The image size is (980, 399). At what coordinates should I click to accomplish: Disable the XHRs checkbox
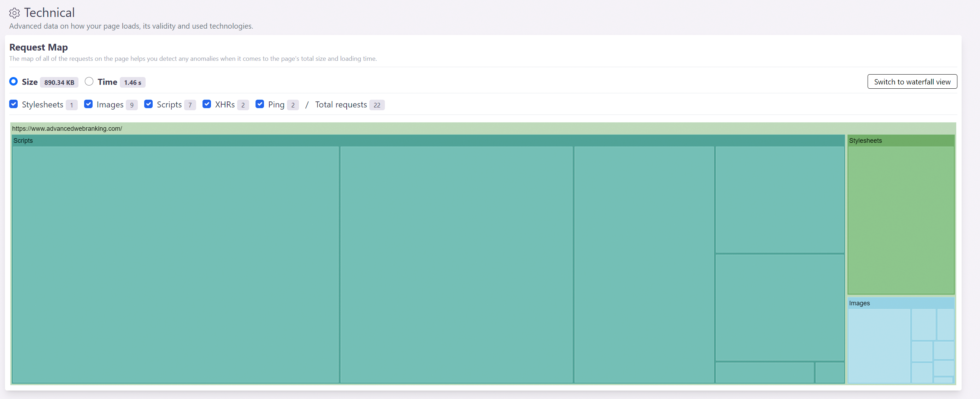tap(207, 104)
